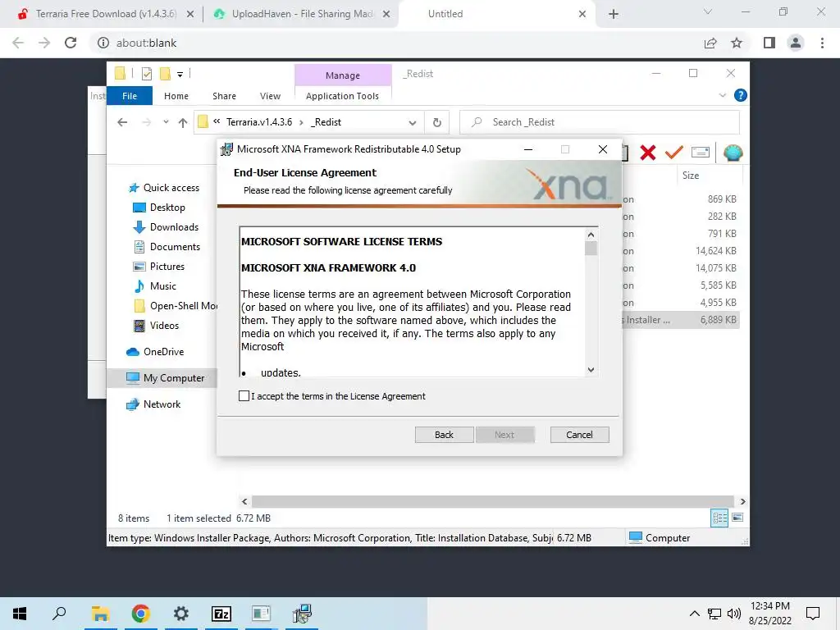This screenshot has height=630, width=840.
Task: Click the Back button in XNA Setup
Action: pos(444,435)
